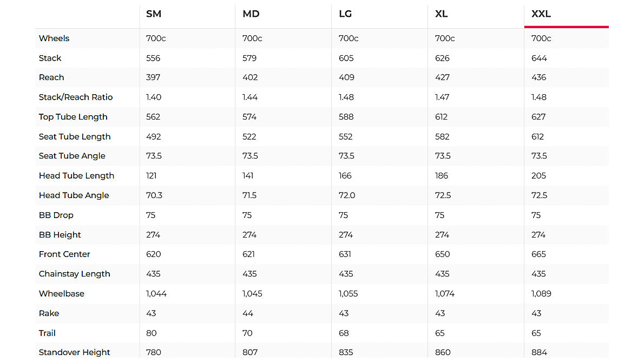644x362 pixels.
Task: Click the Head Tube Angle label
Action: tap(74, 195)
